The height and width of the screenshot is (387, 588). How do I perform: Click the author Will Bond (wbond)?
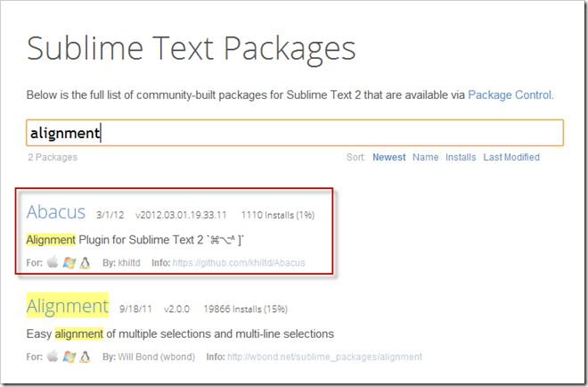pos(156,357)
